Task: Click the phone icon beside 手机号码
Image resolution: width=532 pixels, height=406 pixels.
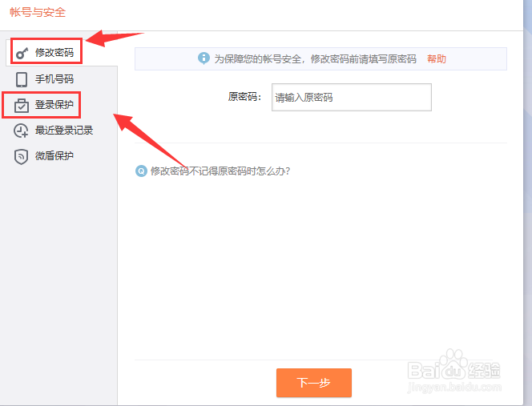Action: tap(22, 79)
